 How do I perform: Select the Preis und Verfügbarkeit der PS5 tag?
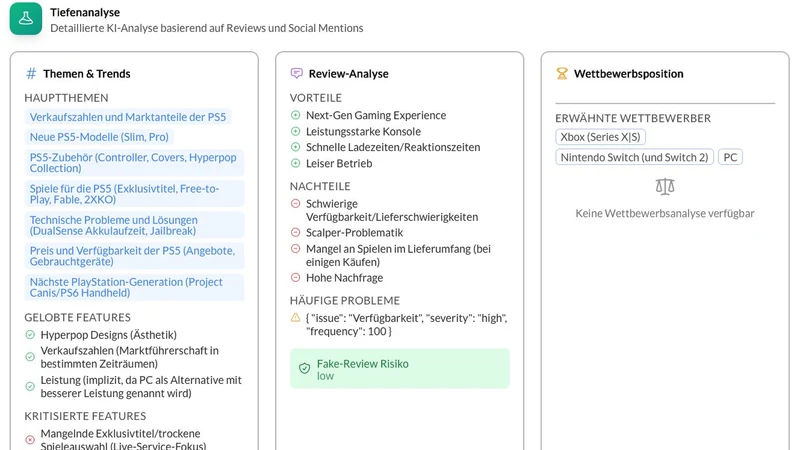tap(134, 256)
